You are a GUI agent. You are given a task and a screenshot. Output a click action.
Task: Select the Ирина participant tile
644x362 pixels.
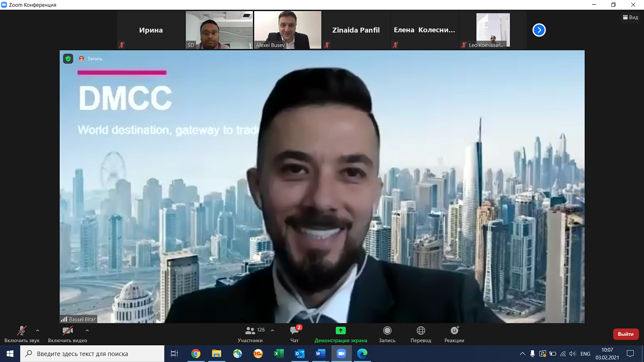point(151,30)
